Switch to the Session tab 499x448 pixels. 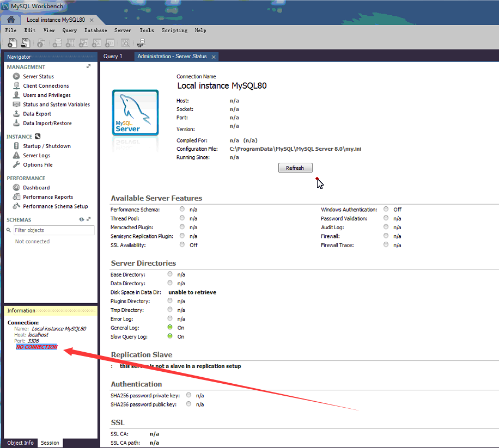click(x=50, y=443)
